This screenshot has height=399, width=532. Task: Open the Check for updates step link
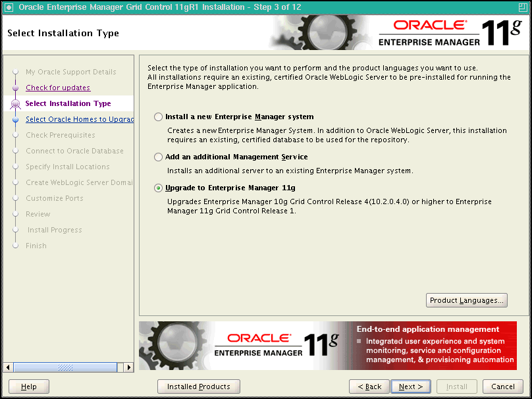pyautogui.click(x=58, y=88)
